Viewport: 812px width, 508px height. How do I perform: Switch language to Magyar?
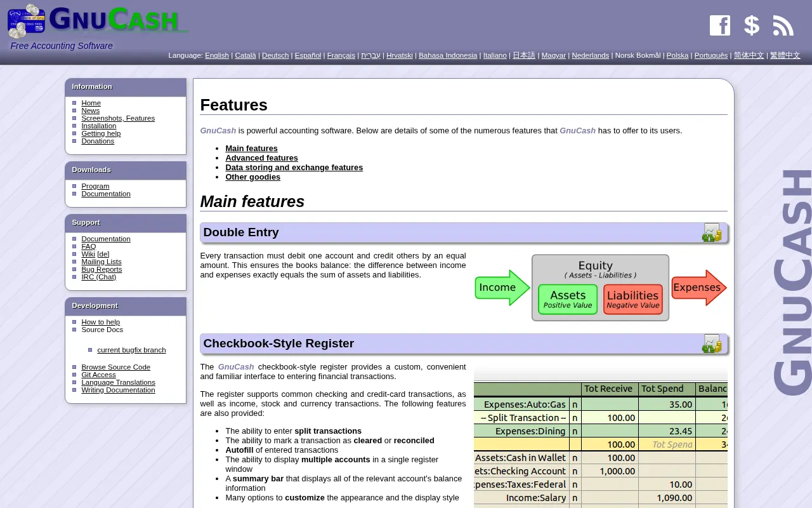[554, 56]
